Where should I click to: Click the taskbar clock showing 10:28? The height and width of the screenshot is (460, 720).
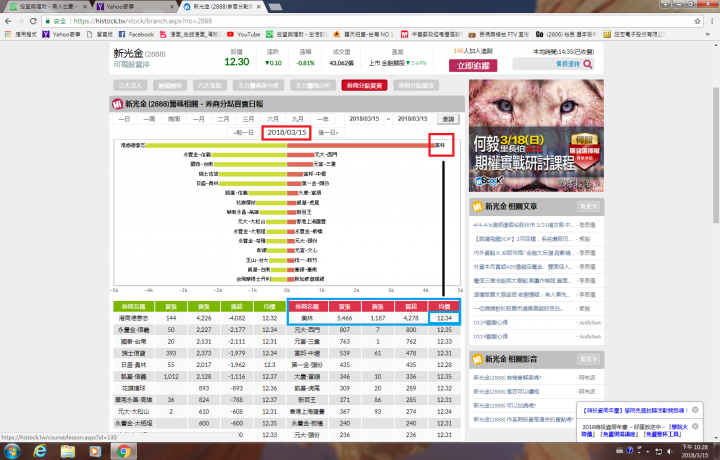[x=695, y=451]
